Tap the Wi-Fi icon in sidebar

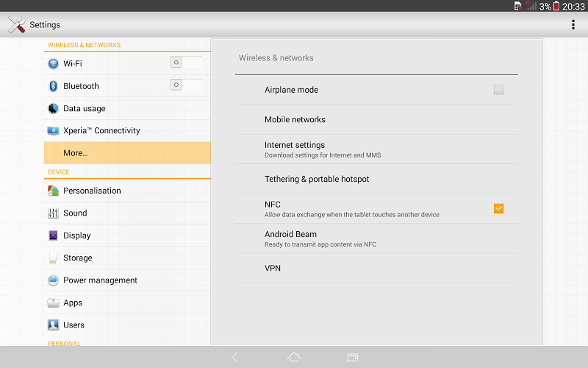point(53,63)
